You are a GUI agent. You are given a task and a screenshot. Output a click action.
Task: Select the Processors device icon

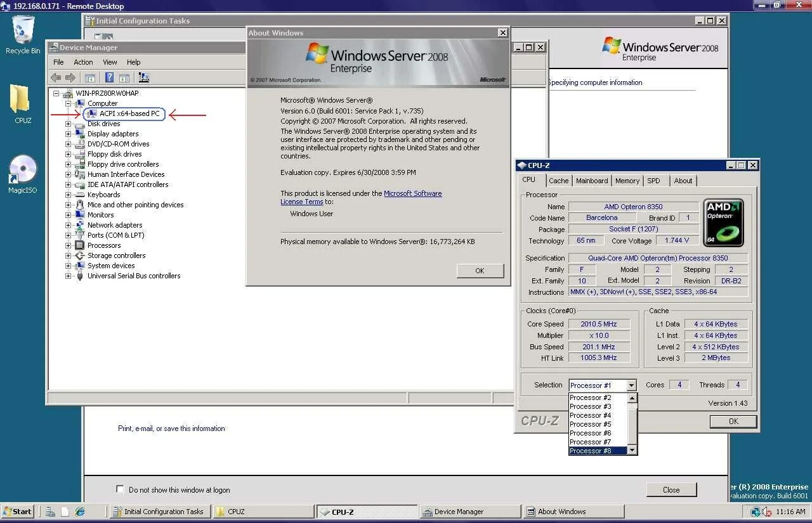80,245
